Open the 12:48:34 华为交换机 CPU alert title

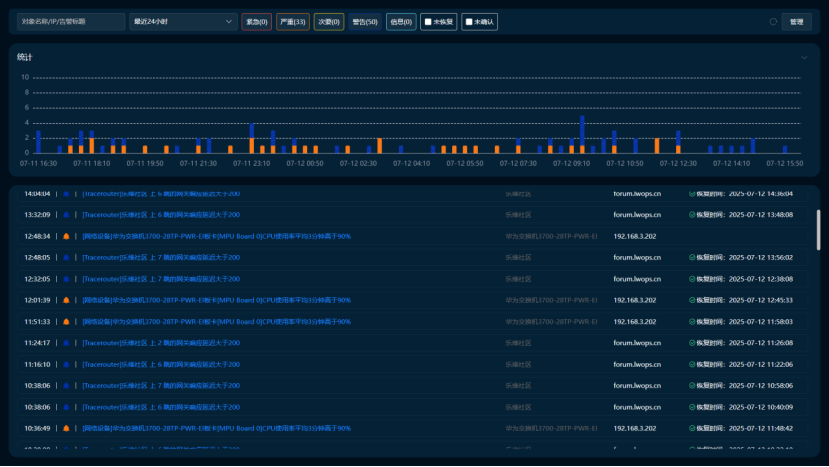coord(216,236)
